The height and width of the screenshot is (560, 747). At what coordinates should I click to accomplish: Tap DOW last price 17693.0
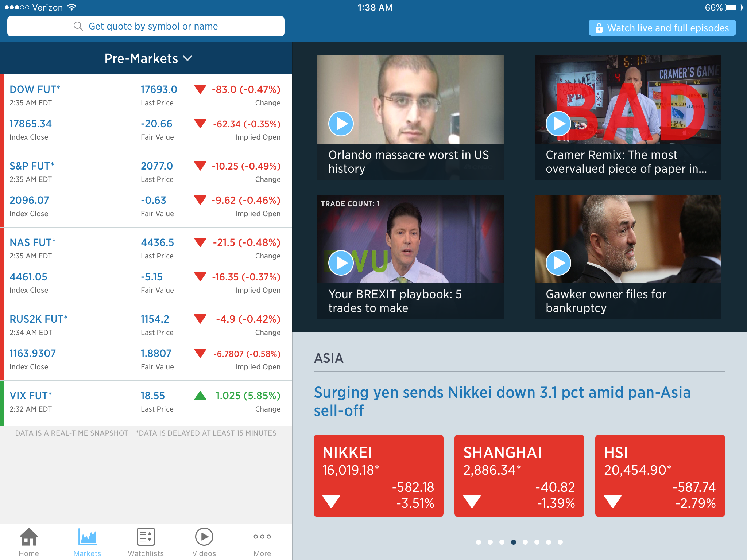tap(159, 89)
